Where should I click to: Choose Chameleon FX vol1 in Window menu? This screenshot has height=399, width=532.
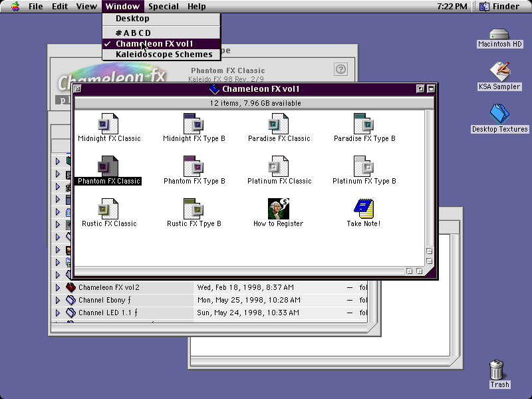tap(161, 44)
